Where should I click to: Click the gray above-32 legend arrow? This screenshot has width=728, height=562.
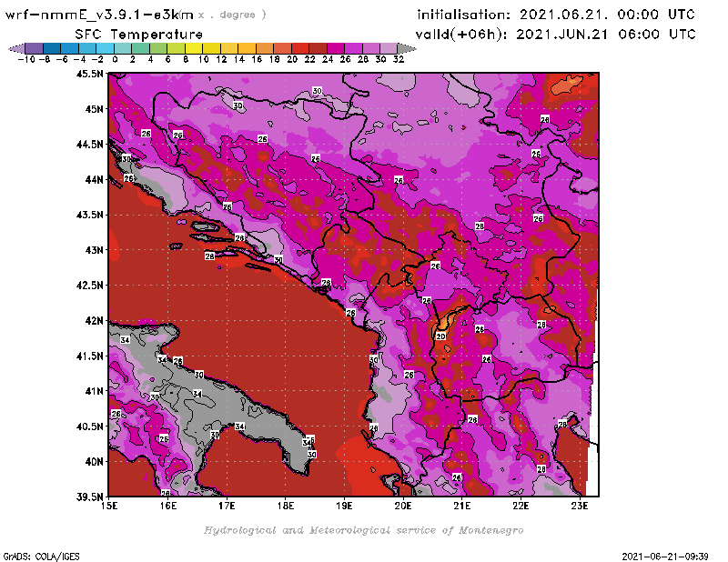tap(407, 48)
